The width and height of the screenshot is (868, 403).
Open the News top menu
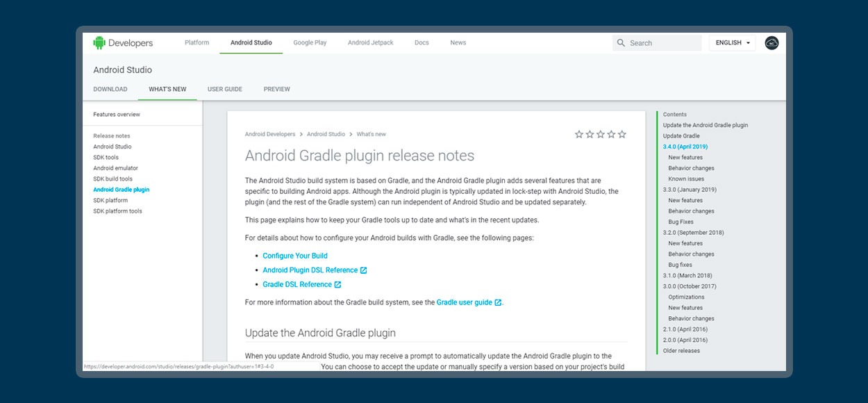(x=458, y=43)
